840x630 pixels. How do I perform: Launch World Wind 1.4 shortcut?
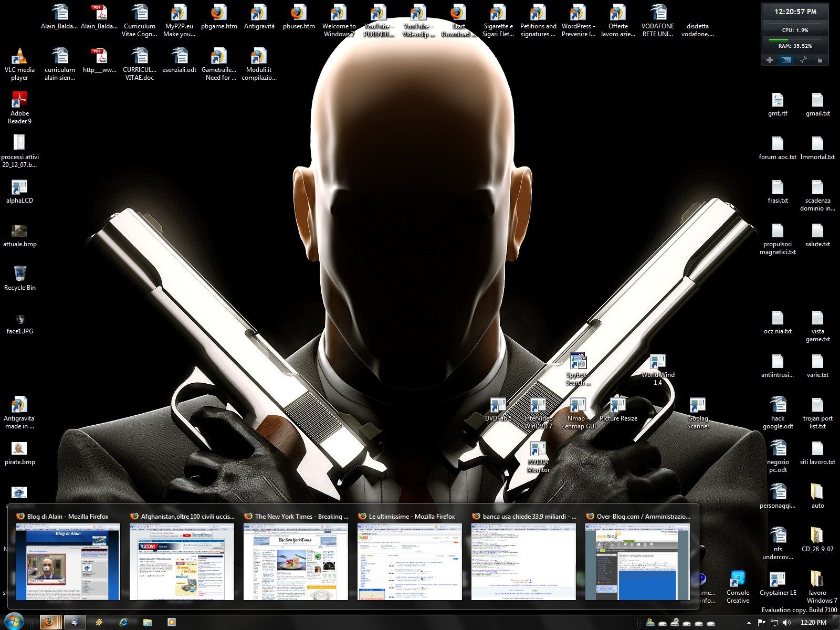658,369
